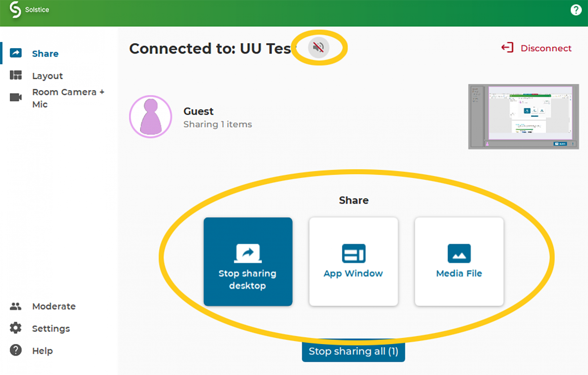
Task: Disconnect from the display
Action: 537,48
